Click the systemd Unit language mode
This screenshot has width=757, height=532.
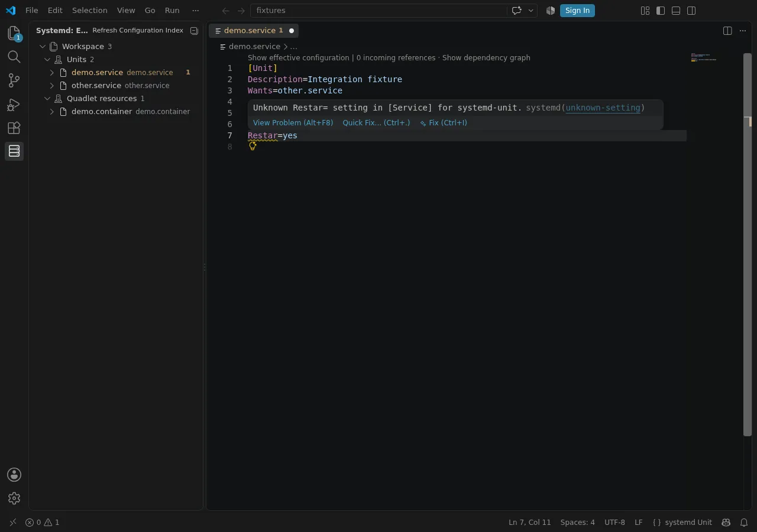pyautogui.click(x=688, y=523)
